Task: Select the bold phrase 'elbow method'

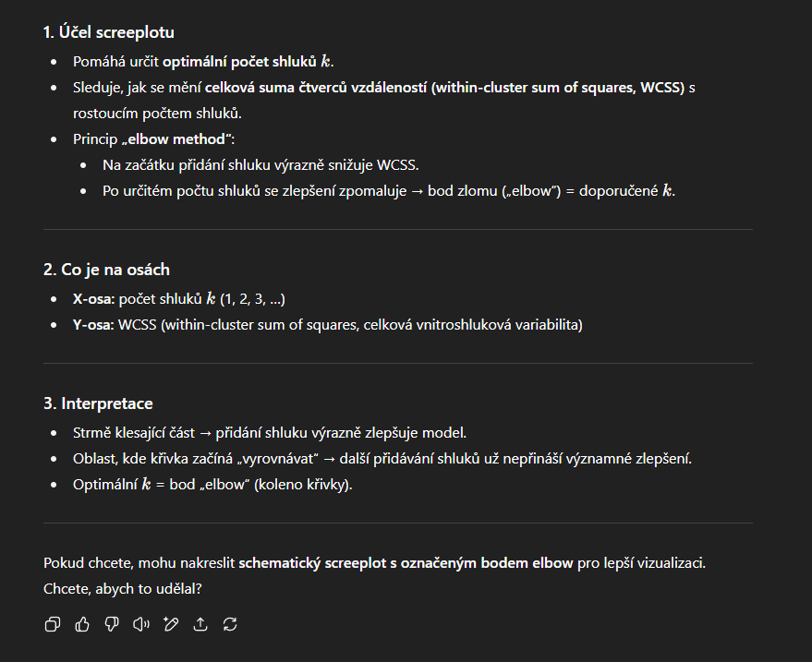Action: pos(176,139)
